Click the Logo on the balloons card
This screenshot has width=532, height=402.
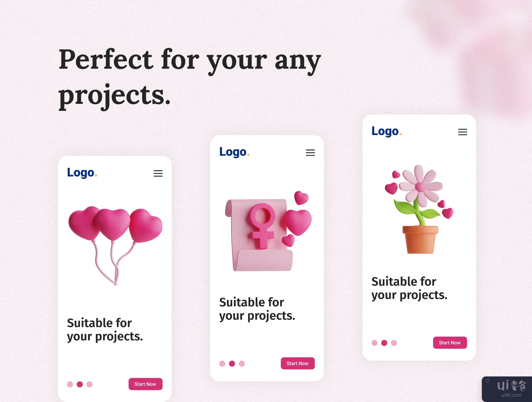click(x=82, y=173)
